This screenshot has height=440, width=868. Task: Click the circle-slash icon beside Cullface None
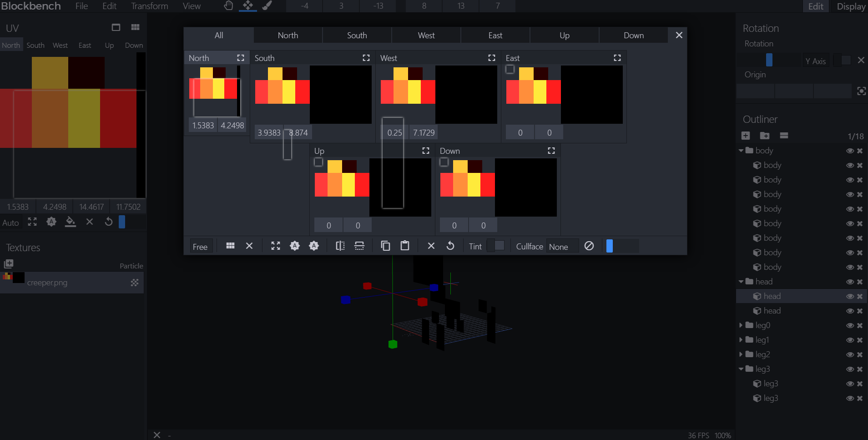pos(589,246)
